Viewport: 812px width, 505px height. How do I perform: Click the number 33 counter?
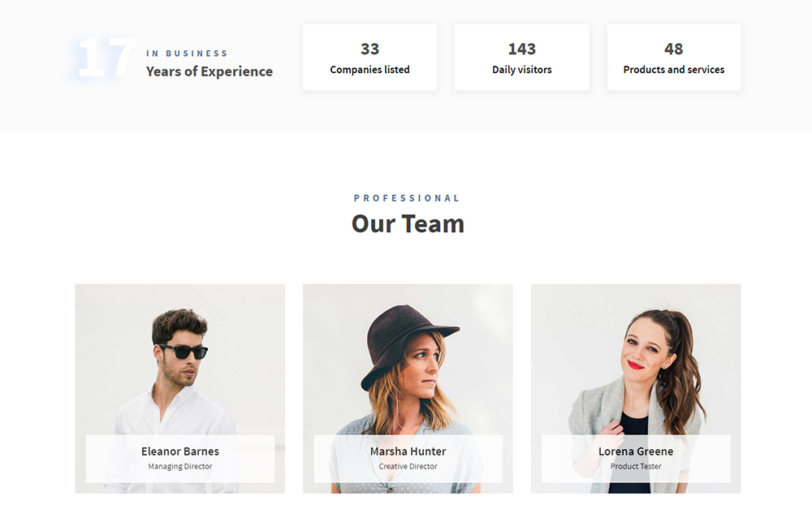point(369,50)
